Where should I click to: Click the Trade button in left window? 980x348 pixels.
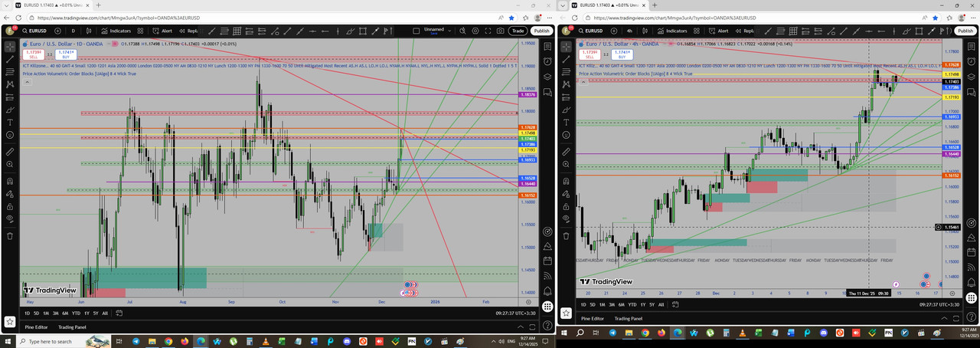(x=518, y=31)
